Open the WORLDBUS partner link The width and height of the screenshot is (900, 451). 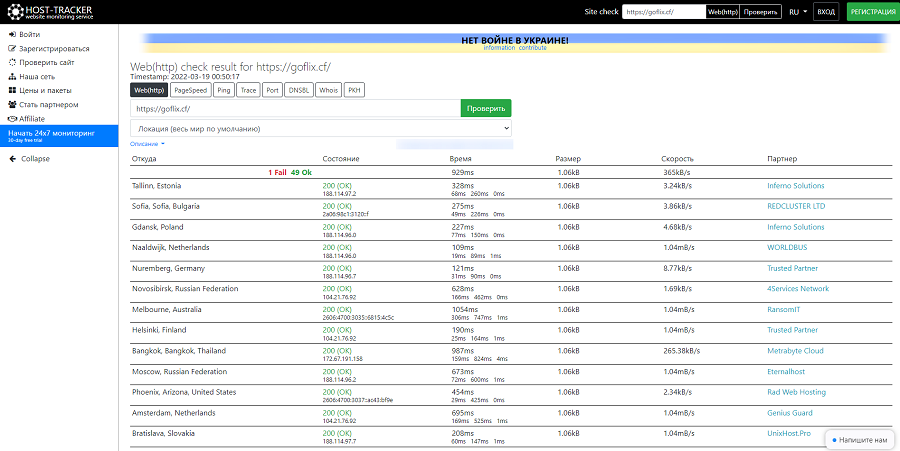pyautogui.click(x=788, y=247)
